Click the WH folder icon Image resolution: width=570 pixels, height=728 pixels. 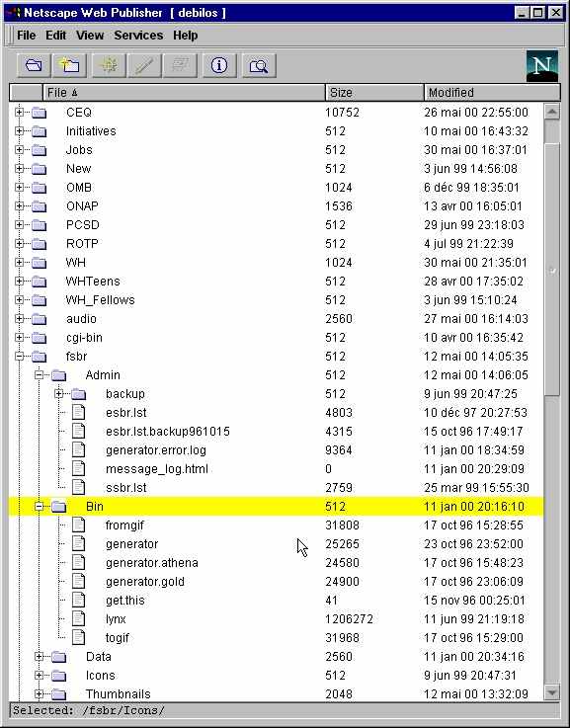click(x=39, y=263)
